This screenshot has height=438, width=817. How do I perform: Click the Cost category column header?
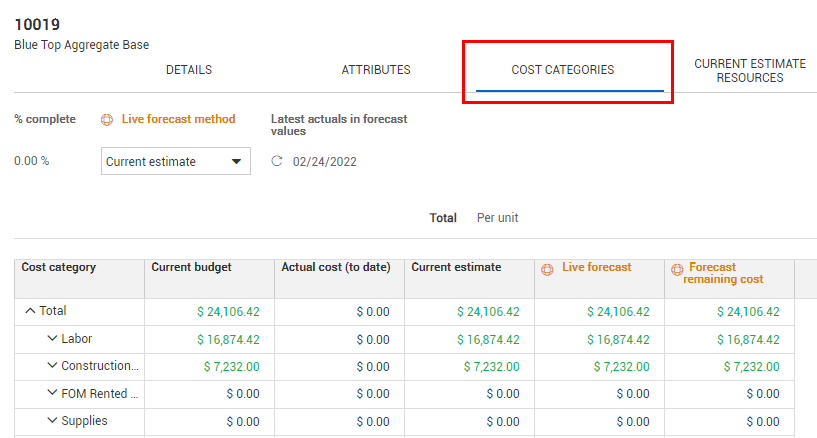[59, 268]
